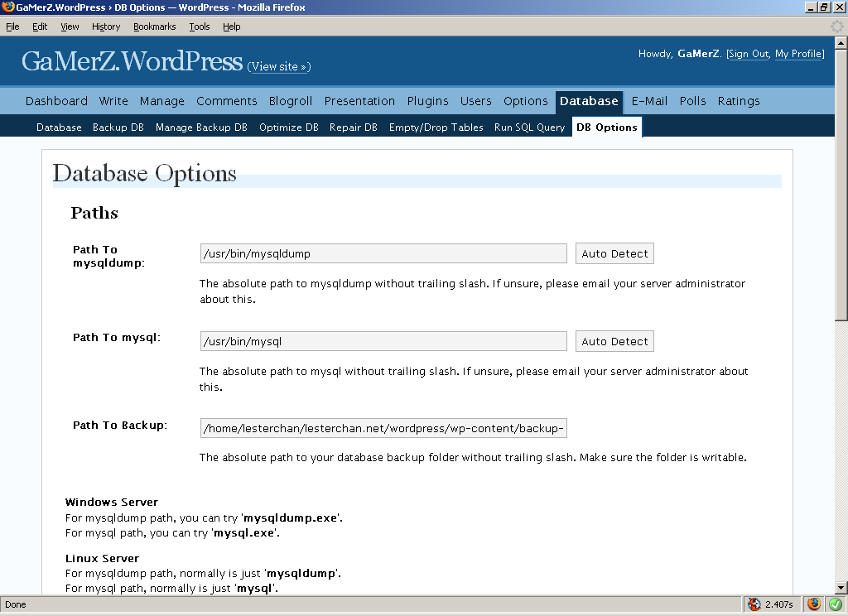
Task: Open the Database submenu item
Action: click(59, 128)
